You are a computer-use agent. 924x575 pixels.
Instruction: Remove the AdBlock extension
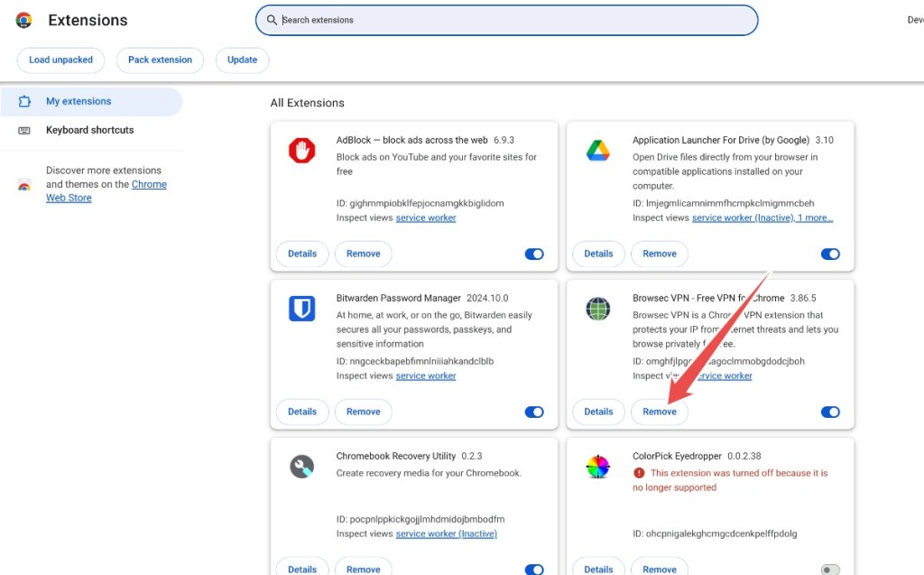coord(363,255)
